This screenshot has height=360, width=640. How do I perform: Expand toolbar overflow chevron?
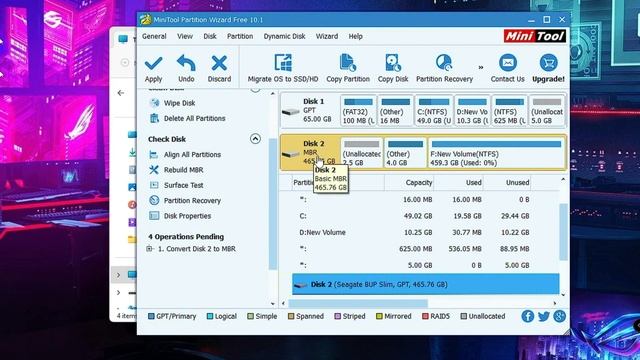pyautogui.click(x=481, y=67)
